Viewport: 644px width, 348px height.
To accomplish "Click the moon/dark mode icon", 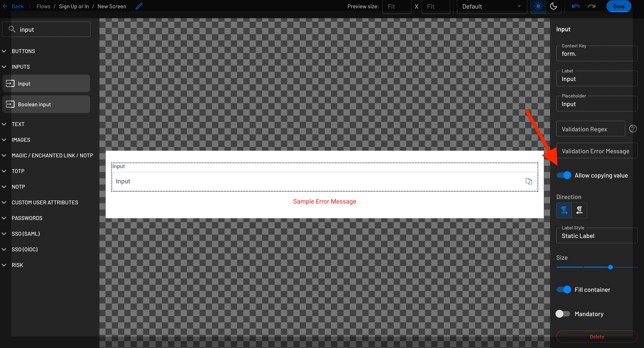I will pyautogui.click(x=554, y=6).
